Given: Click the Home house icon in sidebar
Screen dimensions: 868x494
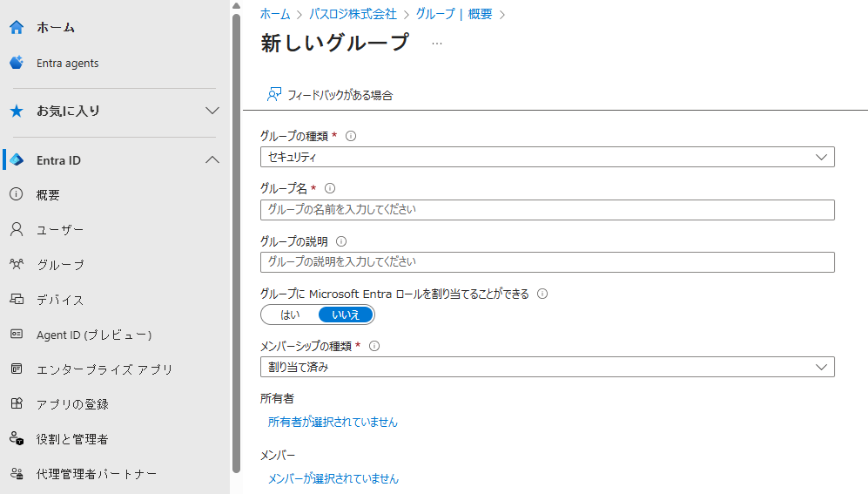Looking at the screenshot, I should [17, 27].
